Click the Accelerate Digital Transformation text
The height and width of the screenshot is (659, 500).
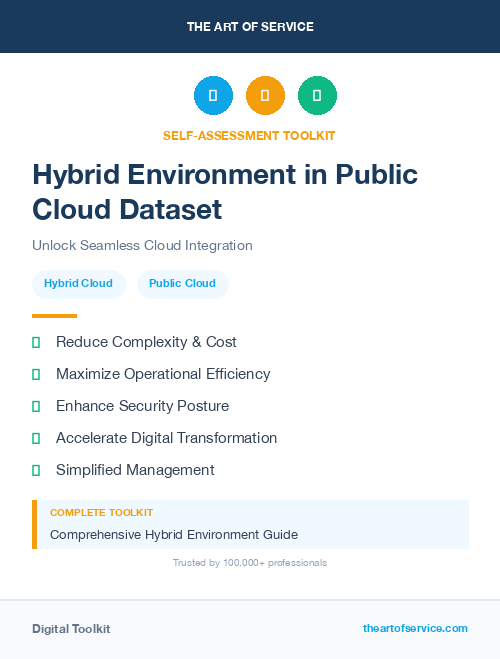pyautogui.click(x=166, y=438)
